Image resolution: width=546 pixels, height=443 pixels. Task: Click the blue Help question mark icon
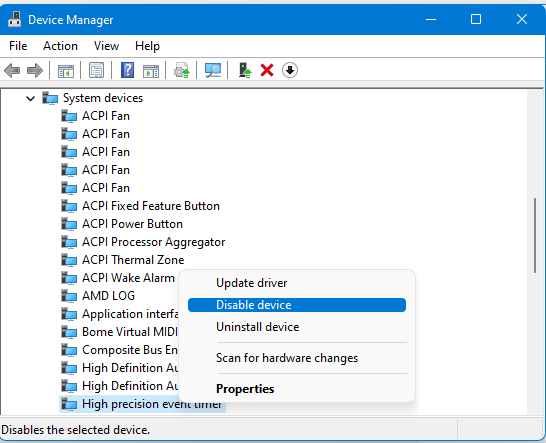127,70
